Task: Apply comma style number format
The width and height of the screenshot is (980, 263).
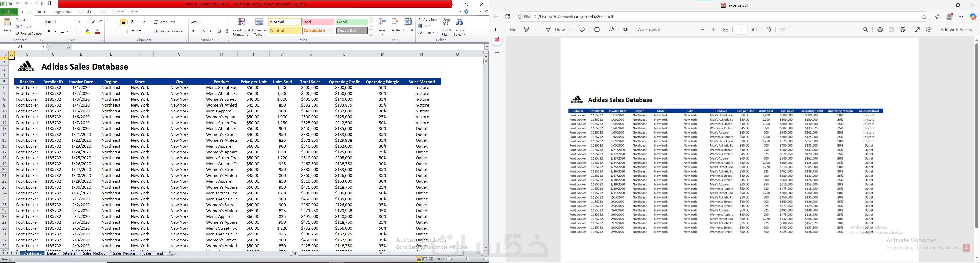Action: [210, 31]
